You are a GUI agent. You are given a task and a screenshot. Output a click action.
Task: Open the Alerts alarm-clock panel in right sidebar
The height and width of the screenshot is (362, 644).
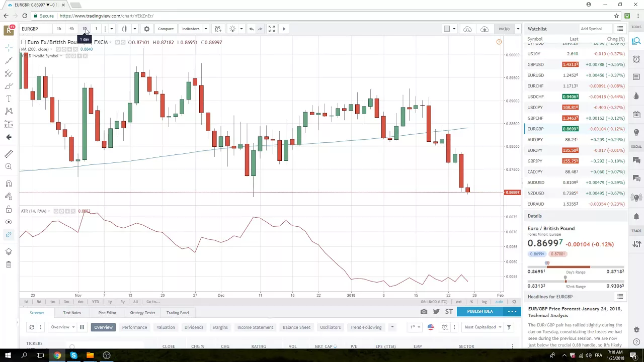click(x=636, y=59)
